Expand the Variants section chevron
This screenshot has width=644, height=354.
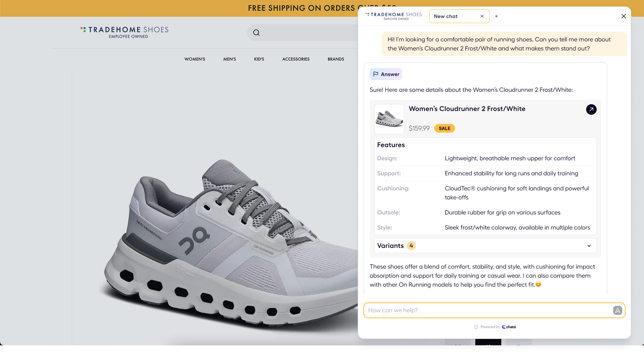tap(589, 246)
